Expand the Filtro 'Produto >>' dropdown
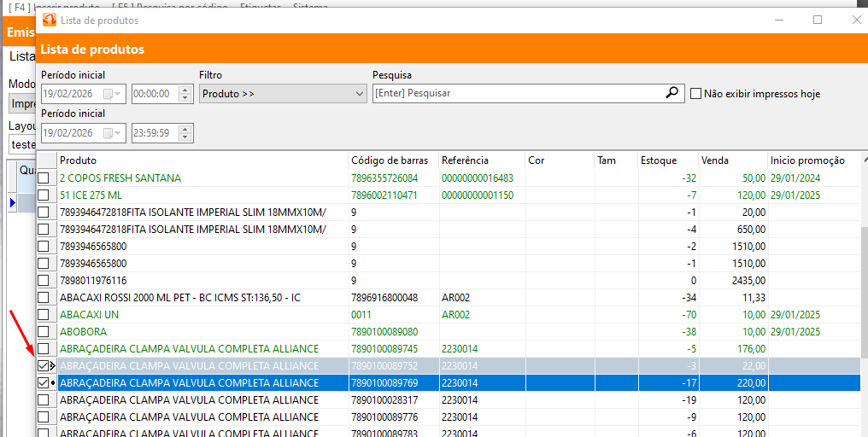 coord(359,94)
